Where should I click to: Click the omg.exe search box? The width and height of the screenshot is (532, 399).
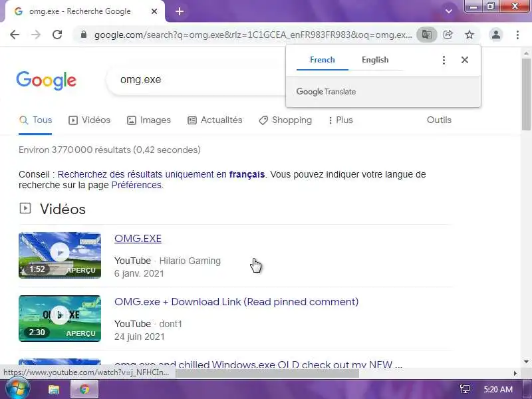[197, 80]
